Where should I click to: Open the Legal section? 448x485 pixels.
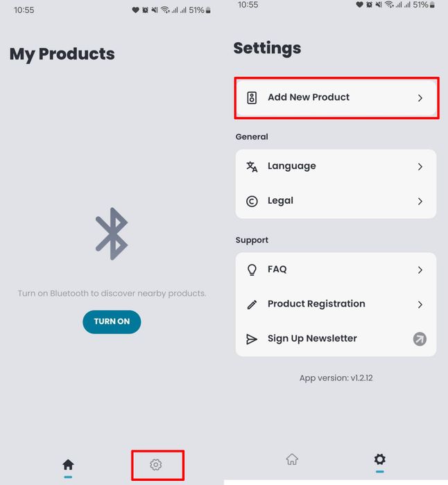(336, 201)
